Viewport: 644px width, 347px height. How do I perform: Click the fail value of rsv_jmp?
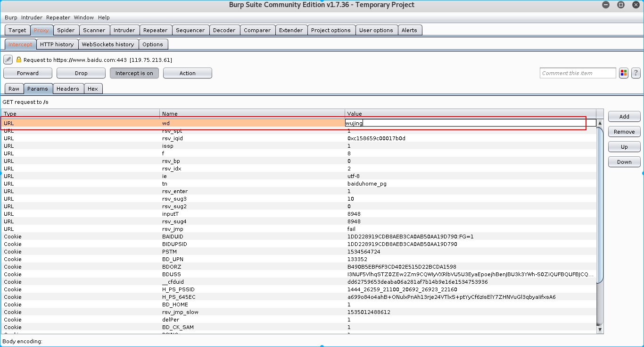tap(352, 229)
